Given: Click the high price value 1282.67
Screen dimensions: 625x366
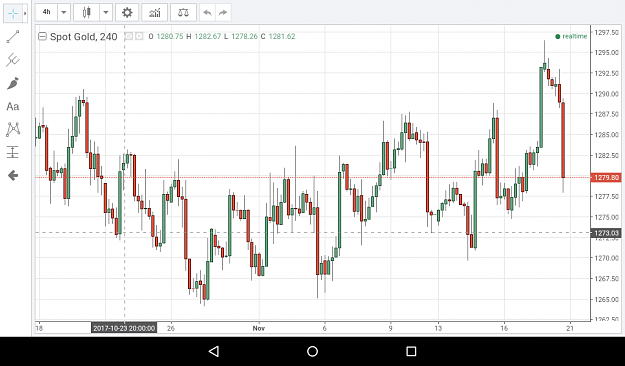Looking at the screenshot, I should (x=208, y=36).
